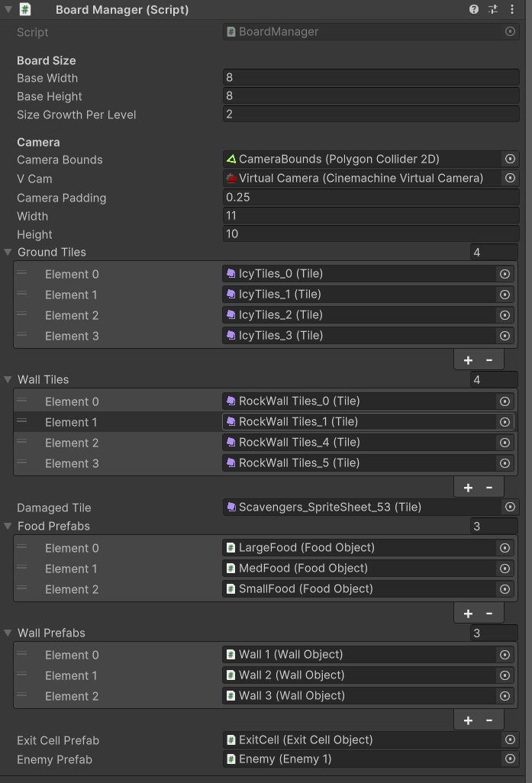Click the help icon for Board Manager
Screen dimensions: 532x783
pyautogui.click(x=472, y=9)
